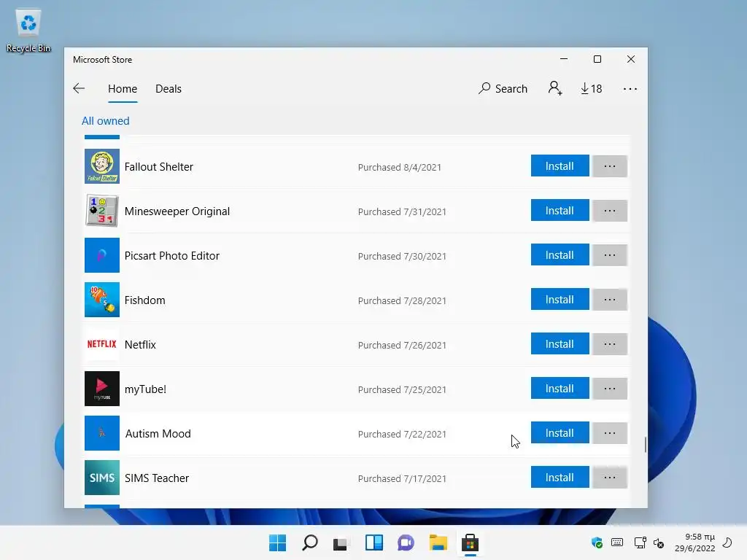Open Teams Chat on the taskbar
Viewport: 747px width, 560px height.
[406, 542]
